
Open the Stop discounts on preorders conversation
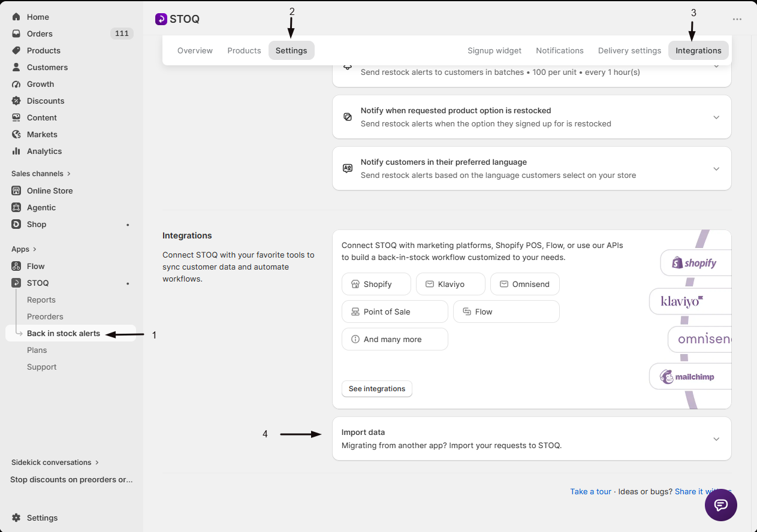click(x=71, y=479)
